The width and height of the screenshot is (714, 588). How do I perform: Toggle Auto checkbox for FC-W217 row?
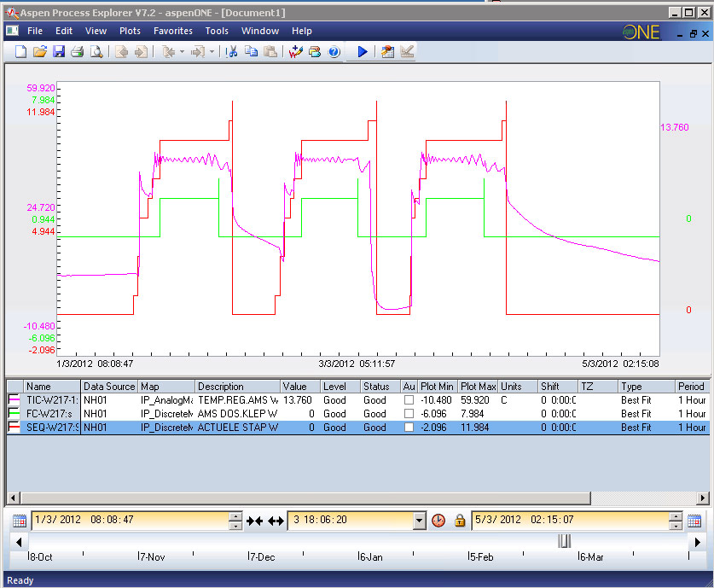click(409, 414)
